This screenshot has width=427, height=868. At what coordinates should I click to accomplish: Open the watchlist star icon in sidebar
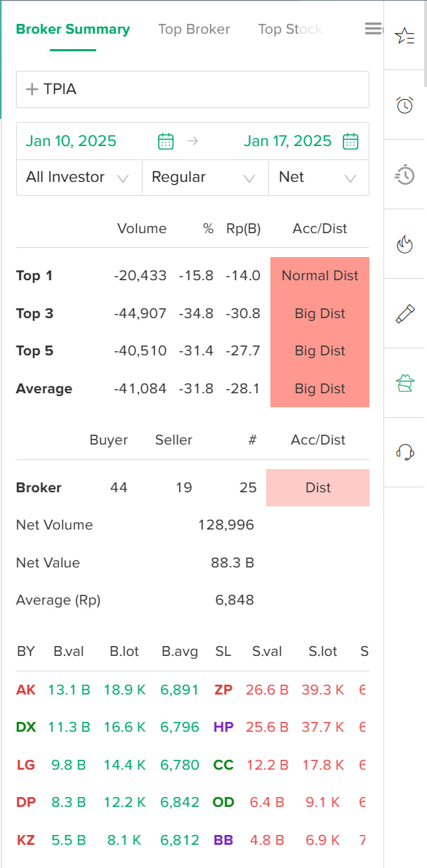click(405, 36)
